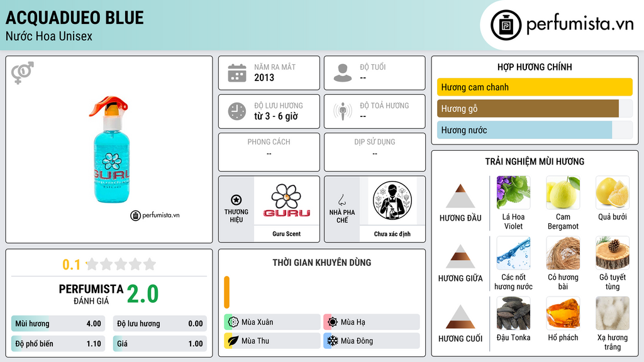Open the Xạ hương trắng note image
The height and width of the screenshot is (362, 644).
tap(613, 313)
